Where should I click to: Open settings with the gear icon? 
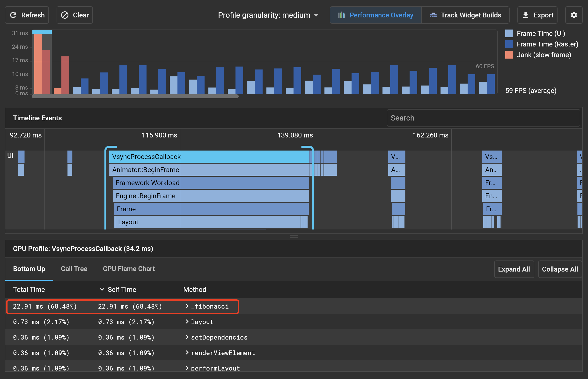click(x=574, y=15)
